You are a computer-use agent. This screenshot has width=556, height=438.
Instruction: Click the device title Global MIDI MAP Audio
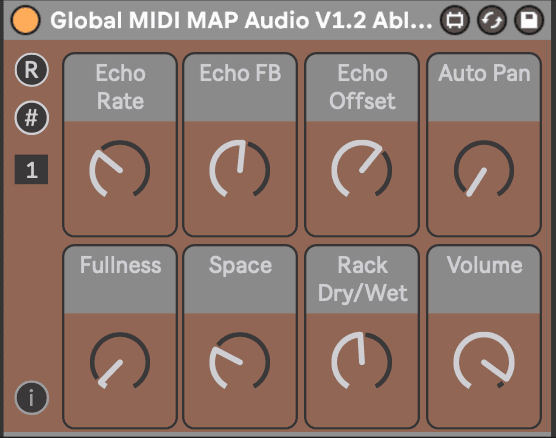click(241, 20)
